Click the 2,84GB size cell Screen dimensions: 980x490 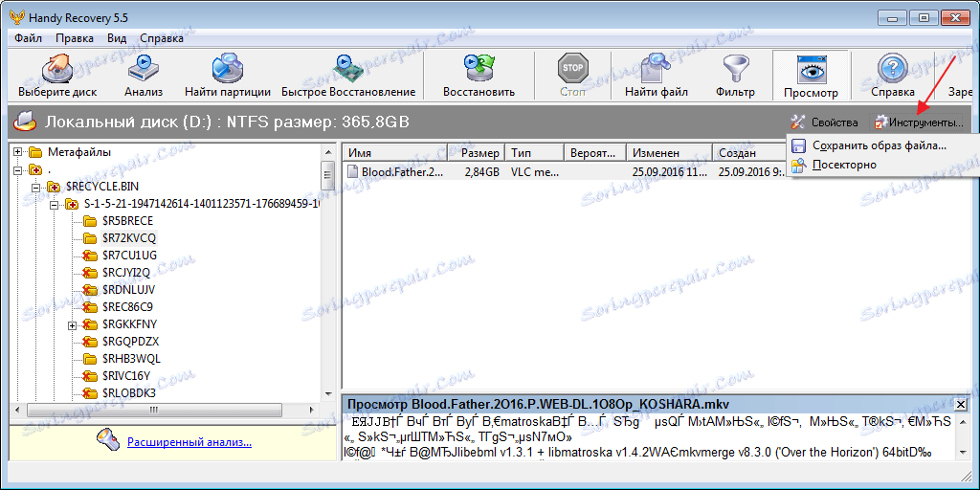[482, 172]
